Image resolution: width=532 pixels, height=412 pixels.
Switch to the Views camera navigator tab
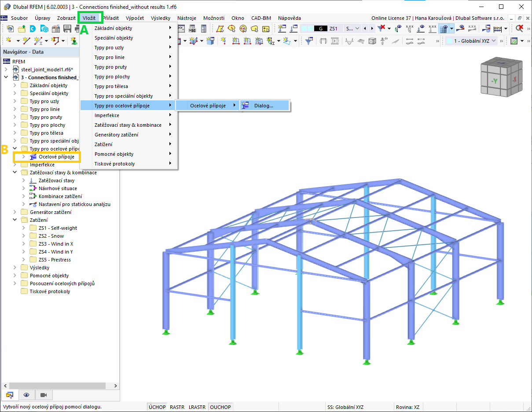44,394
